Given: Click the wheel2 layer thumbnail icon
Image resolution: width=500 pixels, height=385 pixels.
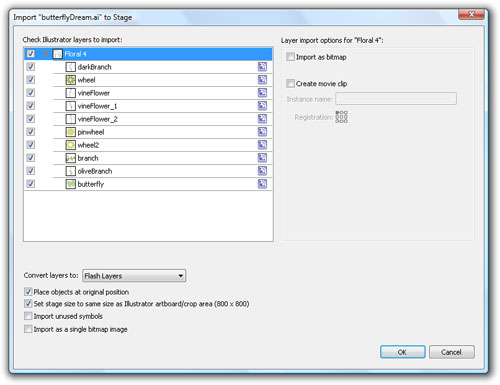Looking at the screenshot, I should (x=70, y=145).
